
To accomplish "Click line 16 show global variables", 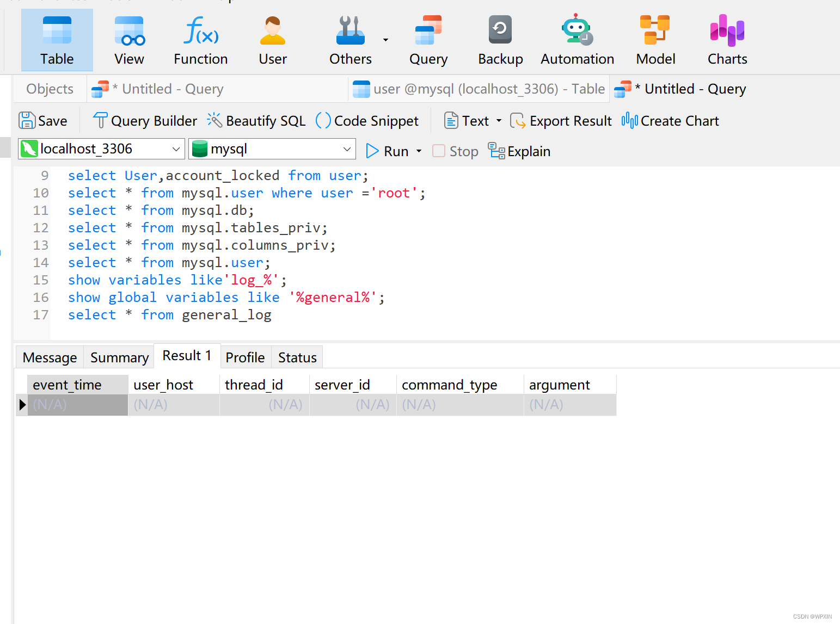I will pyautogui.click(x=226, y=298).
